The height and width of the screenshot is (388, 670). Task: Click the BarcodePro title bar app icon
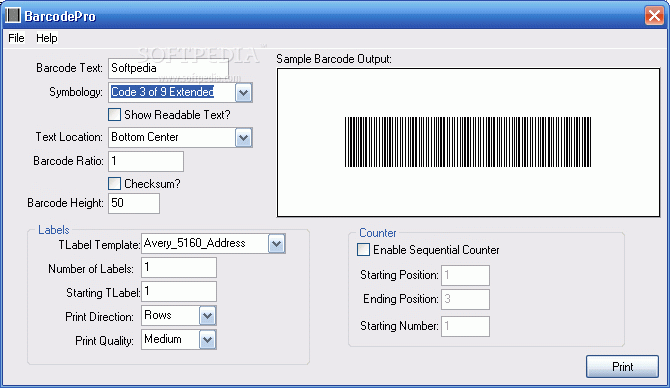click(x=13, y=15)
